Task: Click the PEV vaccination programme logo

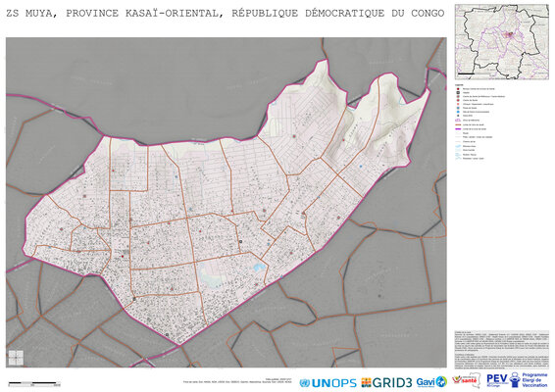Action: [517, 380]
